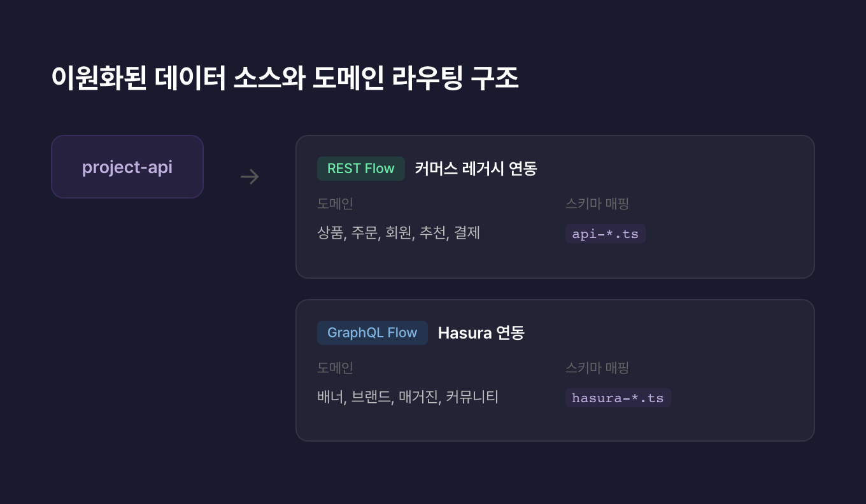Click the word 결제 in the domain list

pos(467,233)
